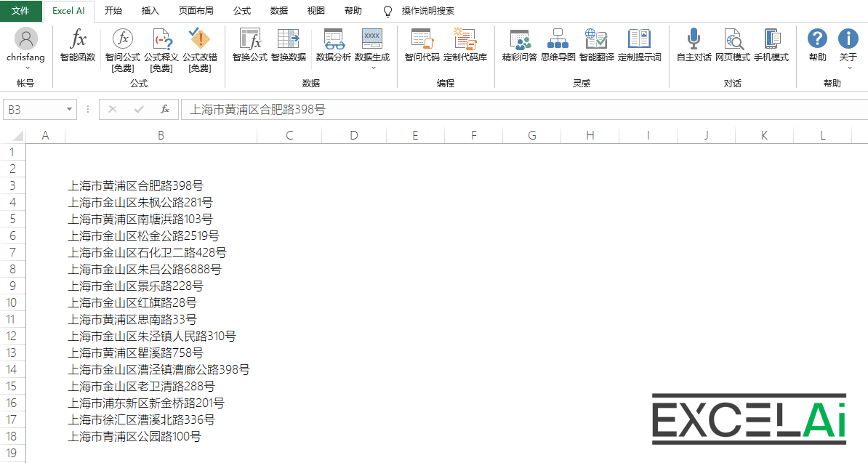
Task: Switch to the 数据 Data tab
Action: tap(279, 10)
